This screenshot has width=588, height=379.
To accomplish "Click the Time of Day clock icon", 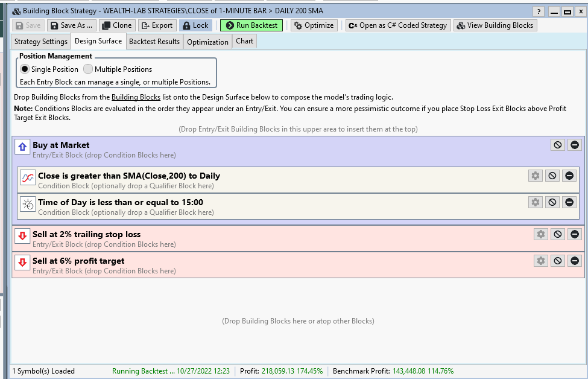I will (28, 203).
